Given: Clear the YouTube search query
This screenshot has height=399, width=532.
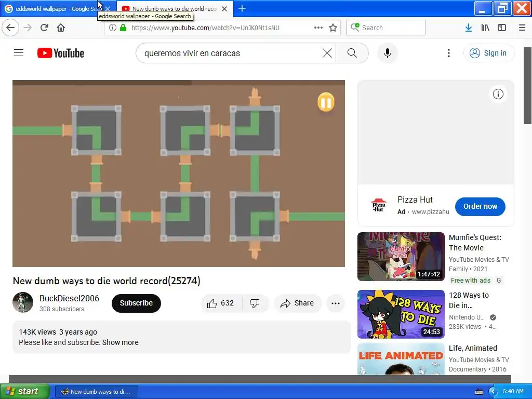Looking at the screenshot, I should click(327, 54).
